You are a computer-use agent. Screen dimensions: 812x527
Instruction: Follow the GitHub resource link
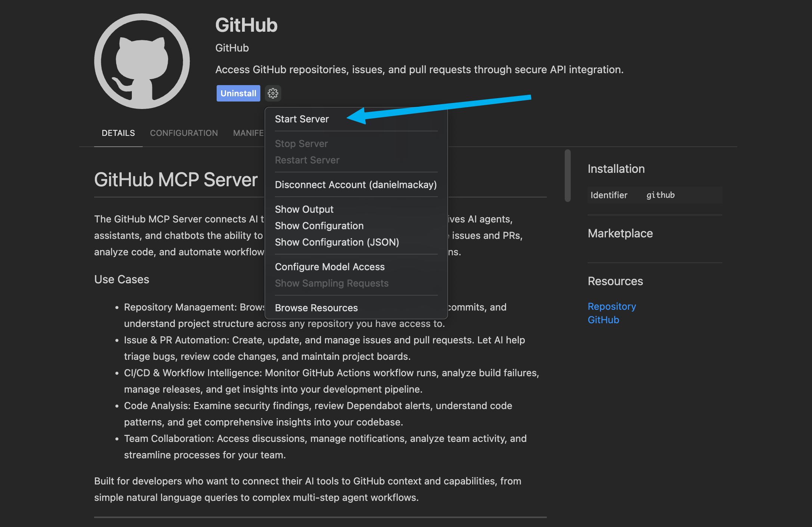pos(603,319)
